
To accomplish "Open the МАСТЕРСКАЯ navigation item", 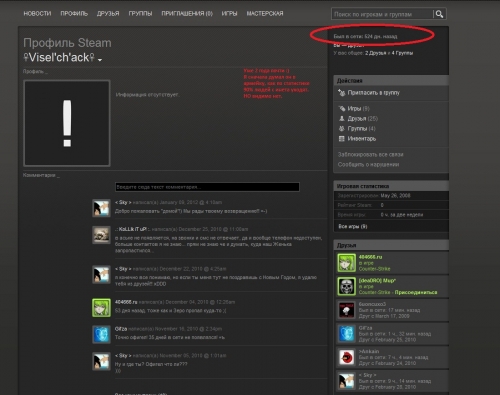I will (265, 14).
